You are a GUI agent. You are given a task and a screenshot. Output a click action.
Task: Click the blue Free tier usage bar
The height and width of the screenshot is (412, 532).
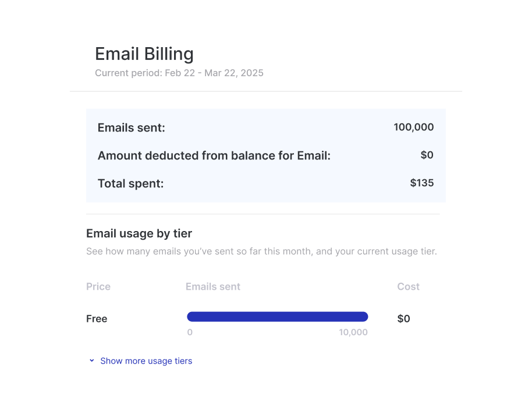[277, 317]
